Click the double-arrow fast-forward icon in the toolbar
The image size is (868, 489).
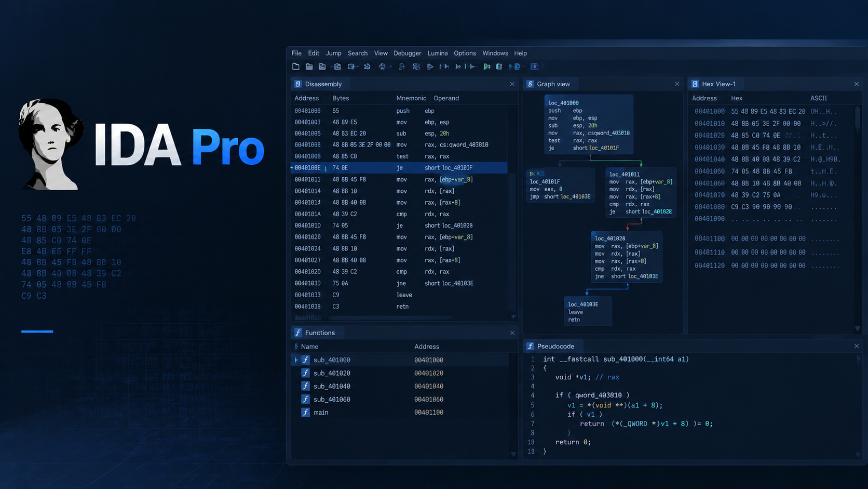click(x=458, y=67)
